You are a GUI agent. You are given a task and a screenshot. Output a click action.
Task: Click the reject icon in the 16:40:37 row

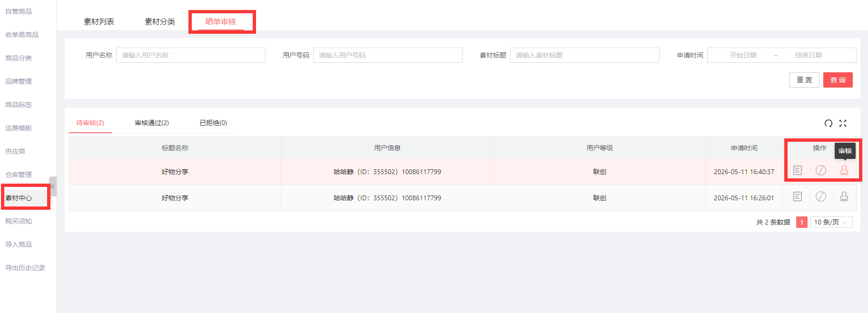821,170
